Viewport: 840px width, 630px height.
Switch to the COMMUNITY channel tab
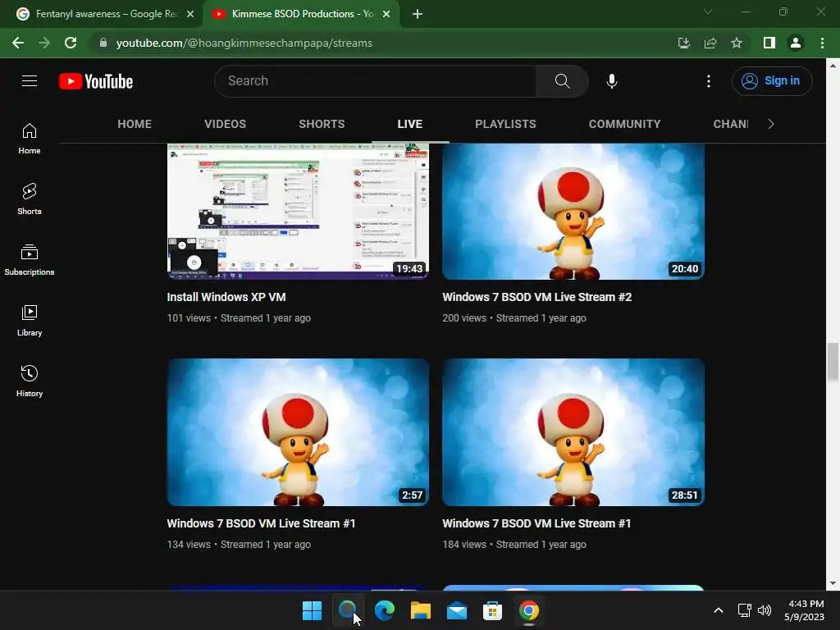pyautogui.click(x=624, y=124)
